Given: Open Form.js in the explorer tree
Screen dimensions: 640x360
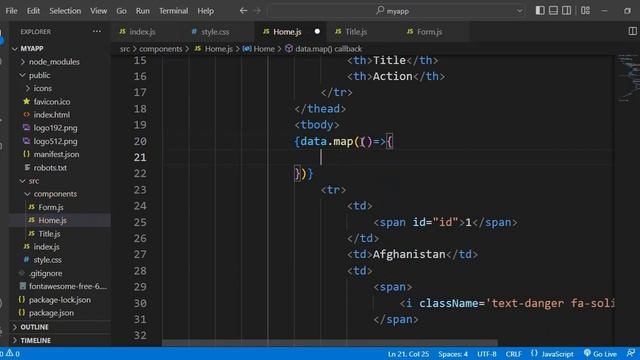Looking at the screenshot, I should (51, 207).
